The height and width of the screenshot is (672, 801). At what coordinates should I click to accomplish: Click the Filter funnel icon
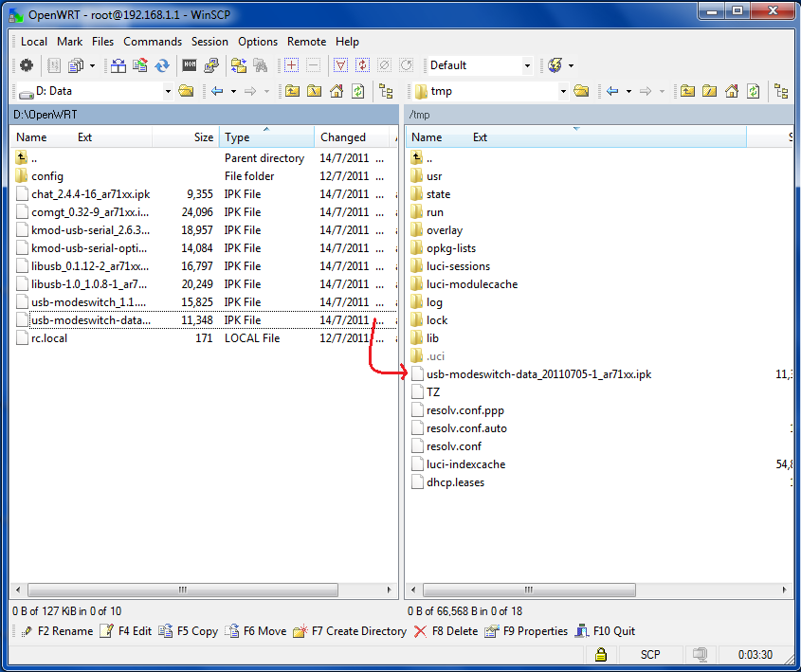[x=340, y=65]
